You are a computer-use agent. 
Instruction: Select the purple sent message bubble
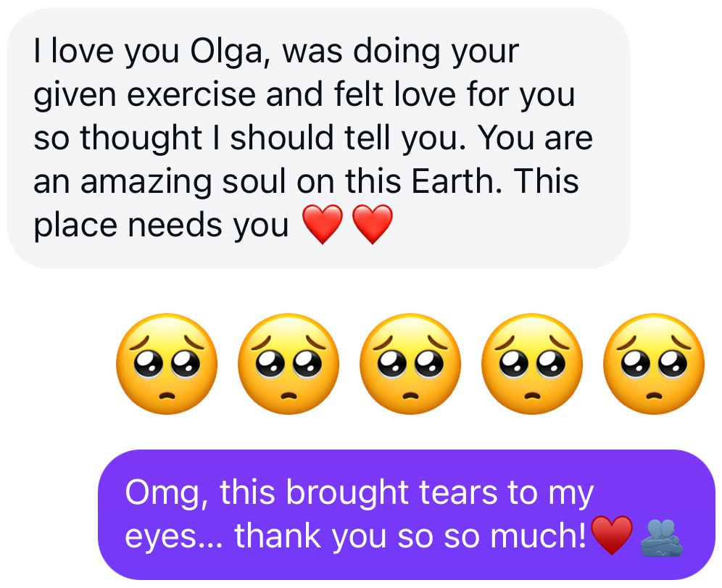click(x=407, y=514)
